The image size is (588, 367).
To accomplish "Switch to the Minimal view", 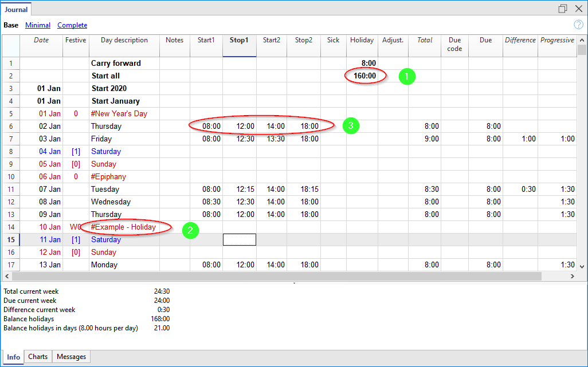I will coord(38,25).
